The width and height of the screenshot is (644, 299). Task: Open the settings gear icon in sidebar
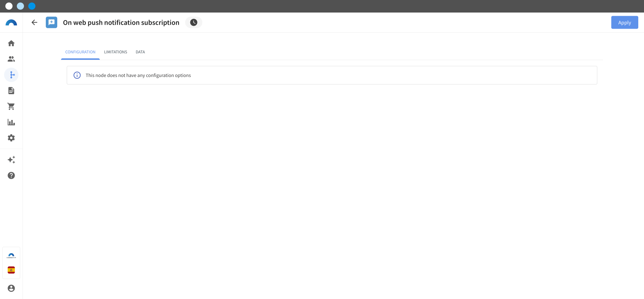click(x=11, y=138)
